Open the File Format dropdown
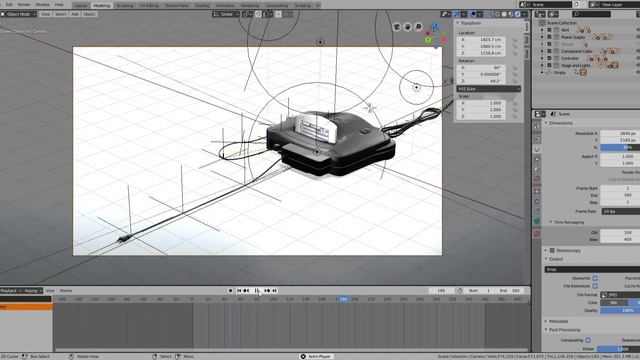 [621, 294]
